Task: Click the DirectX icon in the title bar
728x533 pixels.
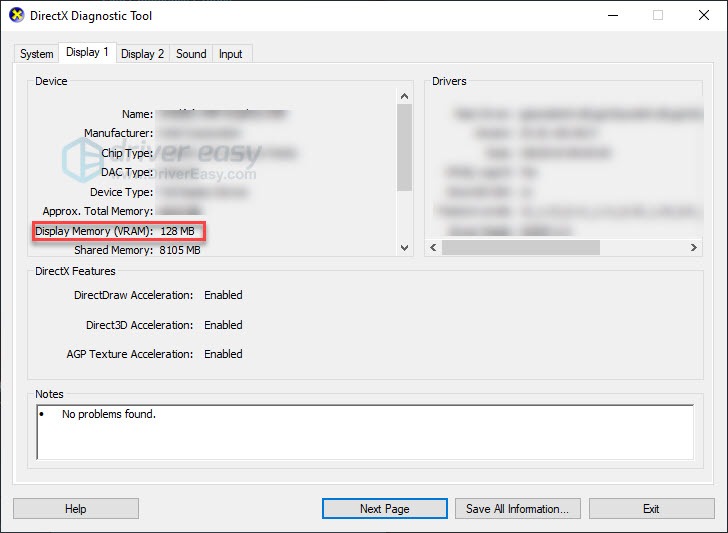Action: click(17, 15)
